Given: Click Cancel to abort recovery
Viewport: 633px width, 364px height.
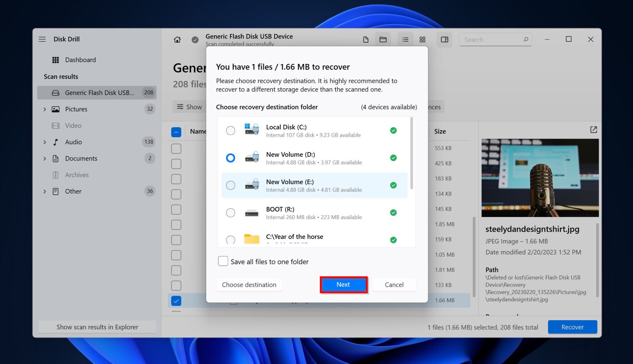Looking at the screenshot, I should [394, 285].
